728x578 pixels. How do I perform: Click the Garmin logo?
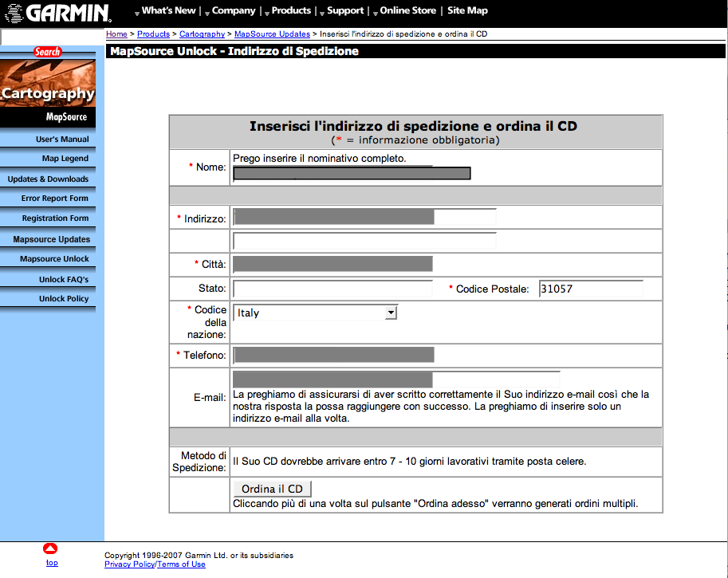[x=58, y=13]
